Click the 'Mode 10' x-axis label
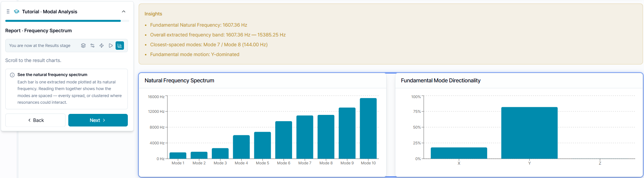Viewport: 644px width, 178px height. coord(368,163)
